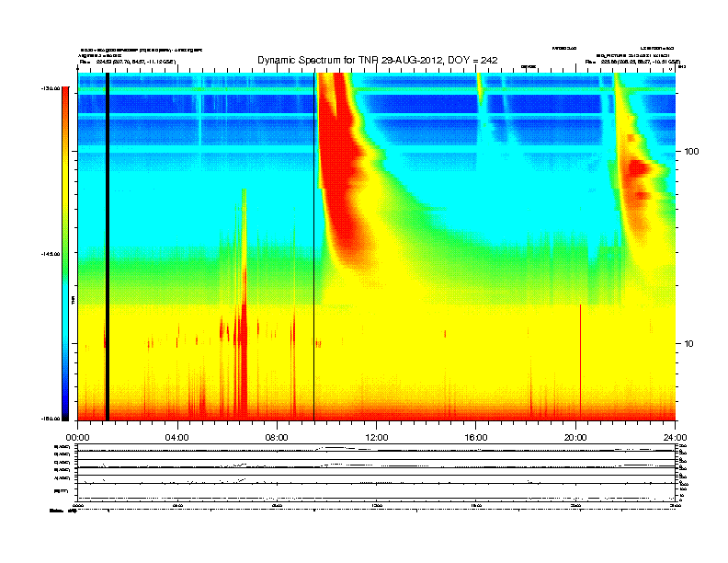Click the 100 frequency axis label

(x=692, y=152)
